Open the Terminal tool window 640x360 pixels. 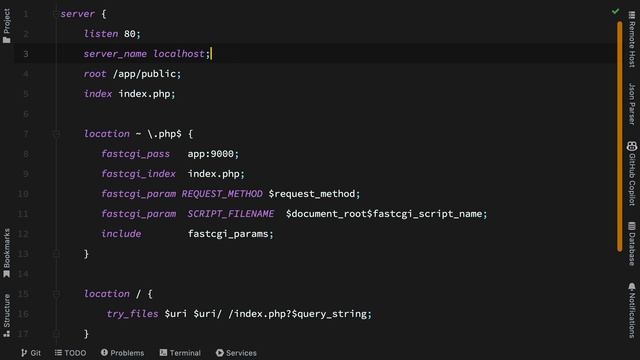[180, 353]
